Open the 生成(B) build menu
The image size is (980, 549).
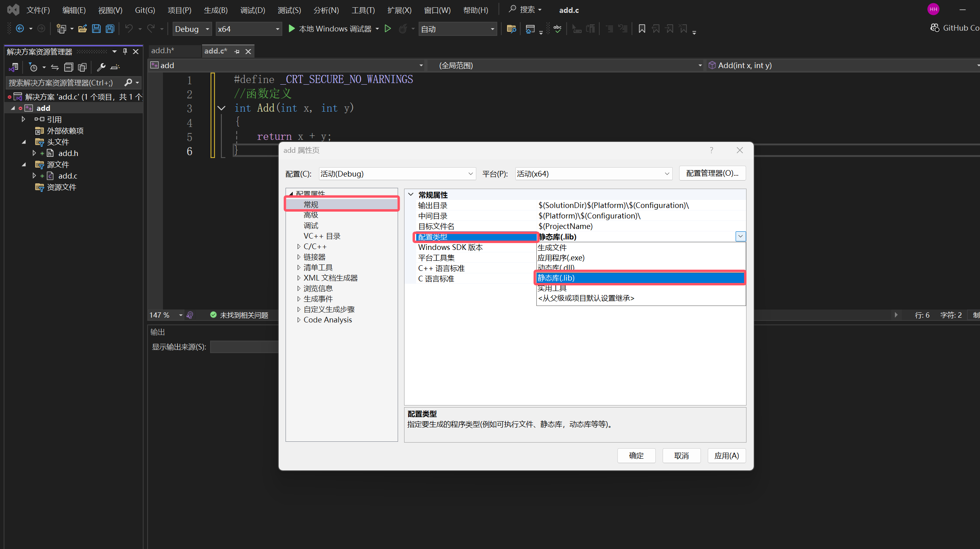(215, 10)
